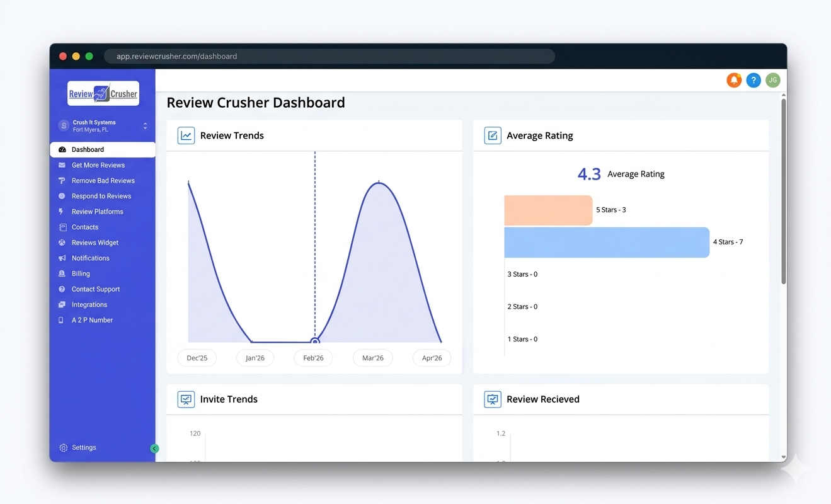Click the icon beside Remove Bad Reviews
The height and width of the screenshot is (504, 831).
pyautogui.click(x=62, y=181)
